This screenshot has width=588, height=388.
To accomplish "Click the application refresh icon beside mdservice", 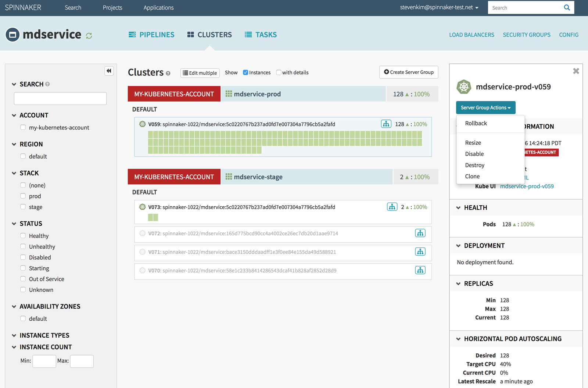I will point(89,36).
